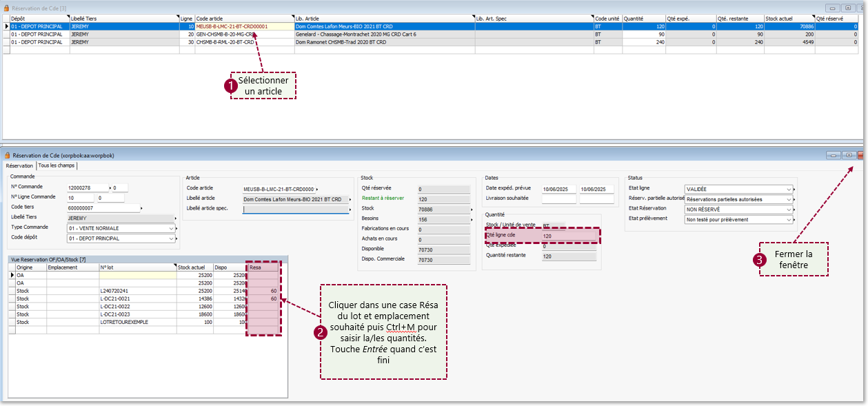Click the red close button of lower window
The height and width of the screenshot is (406, 868).
pos(861,156)
